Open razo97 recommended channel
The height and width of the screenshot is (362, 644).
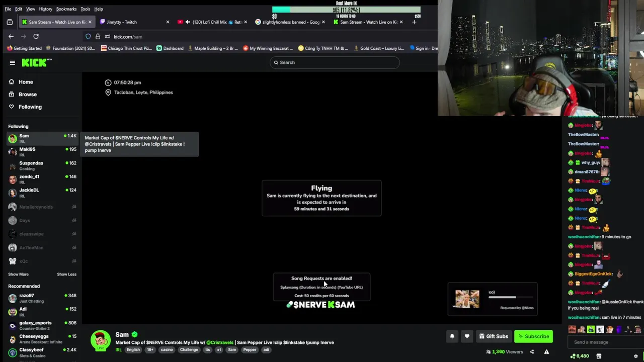tap(42, 298)
